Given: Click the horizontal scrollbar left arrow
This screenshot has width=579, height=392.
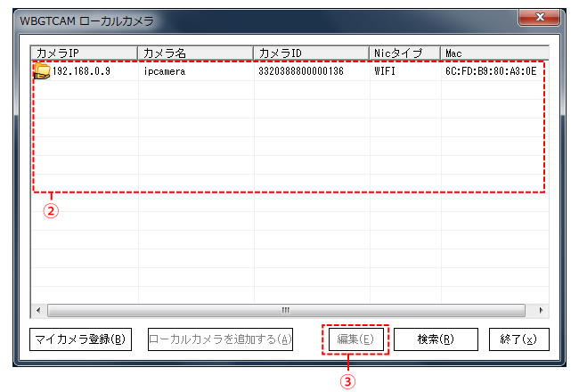Looking at the screenshot, I should (x=38, y=310).
